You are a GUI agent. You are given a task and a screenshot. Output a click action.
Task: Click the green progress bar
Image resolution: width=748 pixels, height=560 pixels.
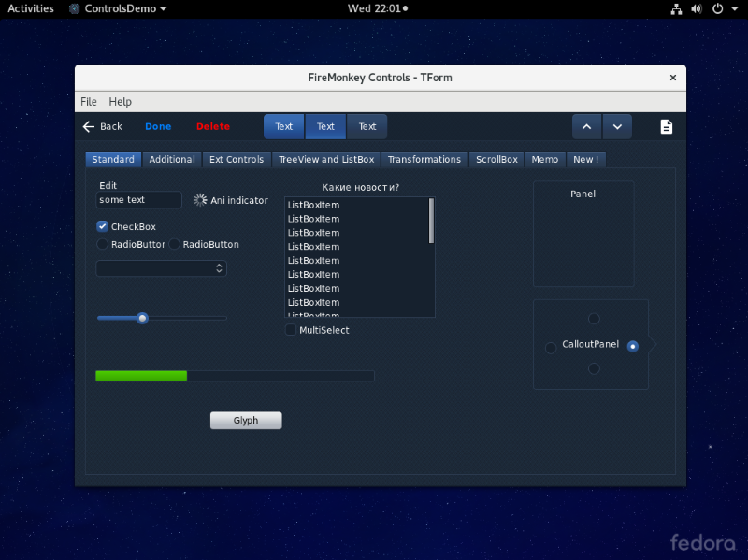(236, 376)
